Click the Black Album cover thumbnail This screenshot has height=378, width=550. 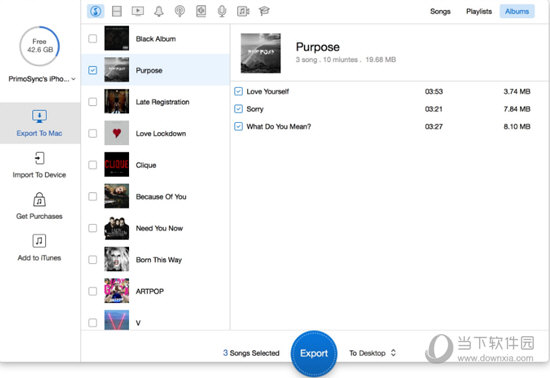117,38
